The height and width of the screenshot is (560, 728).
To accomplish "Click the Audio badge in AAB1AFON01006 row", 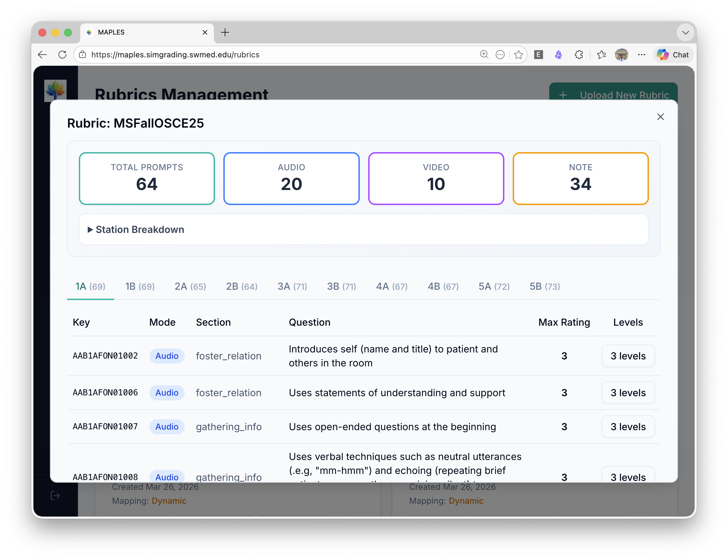I will click(167, 392).
